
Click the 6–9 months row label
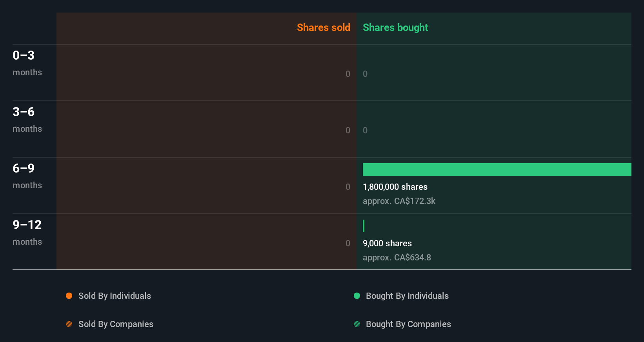point(27,176)
